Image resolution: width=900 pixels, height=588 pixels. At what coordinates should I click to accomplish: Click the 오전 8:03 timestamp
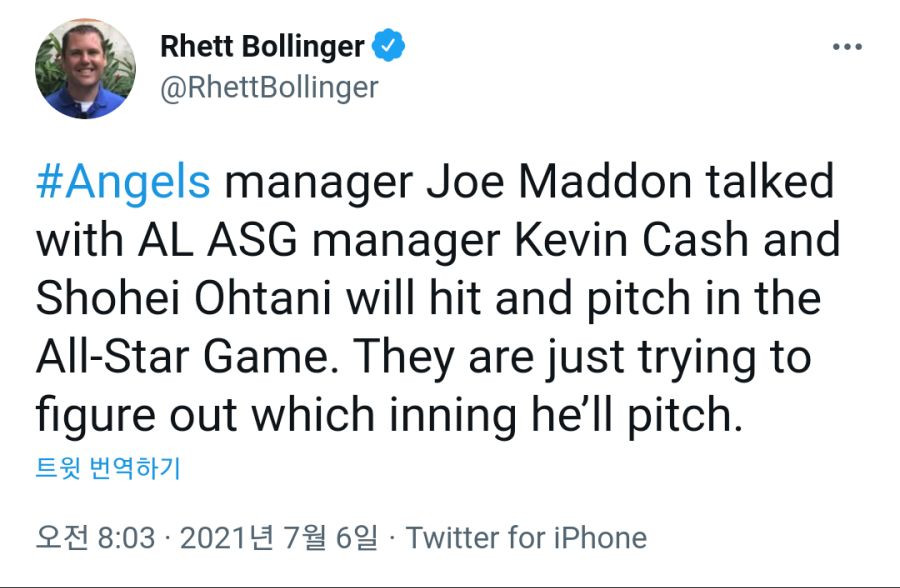[95, 537]
